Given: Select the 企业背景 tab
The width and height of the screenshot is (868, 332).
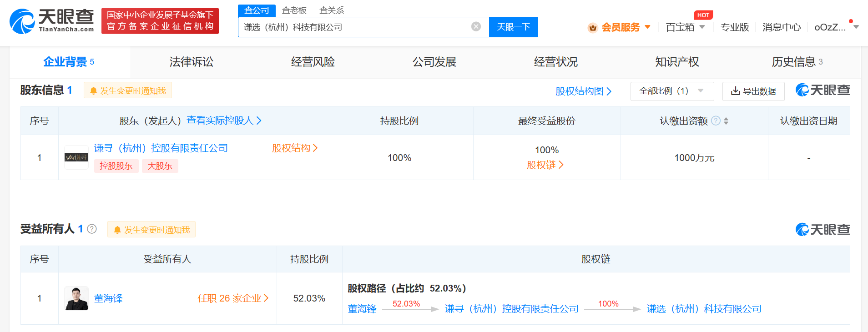Looking at the screenshot, I should (69, 62).
